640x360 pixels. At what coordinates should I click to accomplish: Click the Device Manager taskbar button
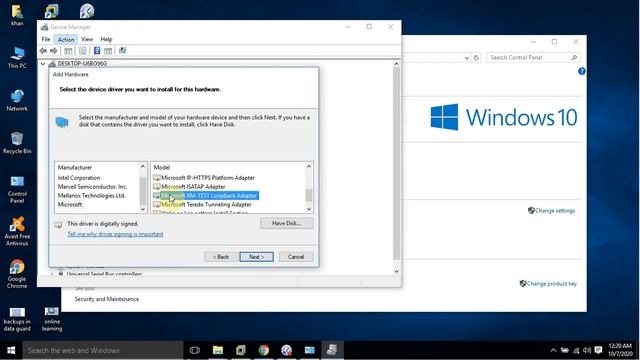(332, 350)
